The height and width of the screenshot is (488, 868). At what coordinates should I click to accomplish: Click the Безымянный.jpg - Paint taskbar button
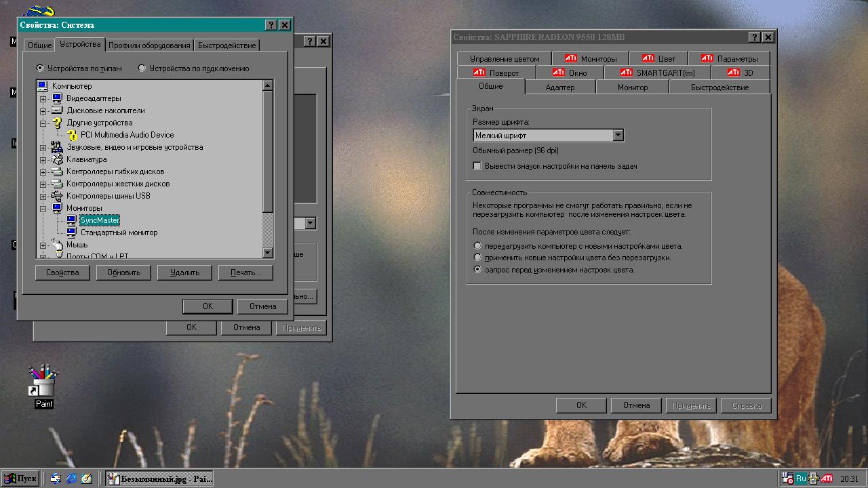tap(160, 479)
